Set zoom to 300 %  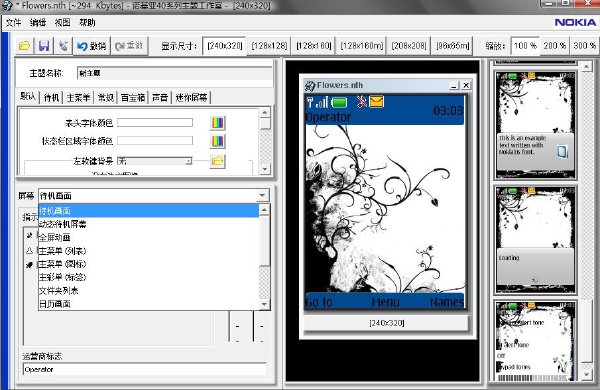click(584, 46)
